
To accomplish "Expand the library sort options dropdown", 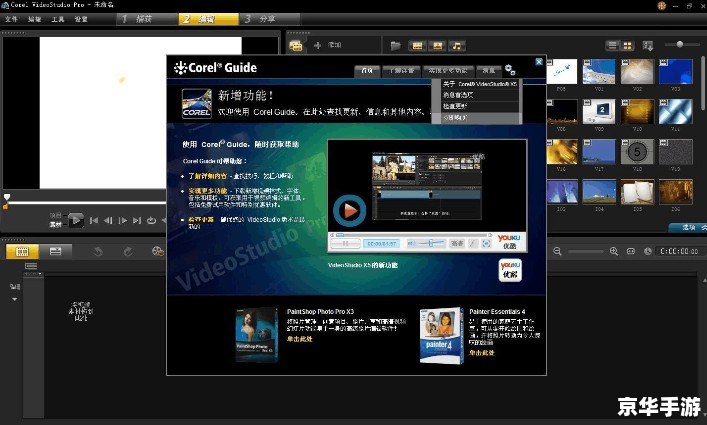I will (647, 45).
